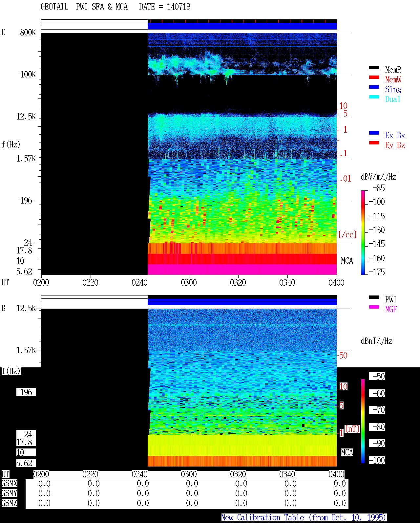This screenshot has height=523, width=420.
Task: Click the 0220 tick under the B spectrogram
Action: click(90, 474)
